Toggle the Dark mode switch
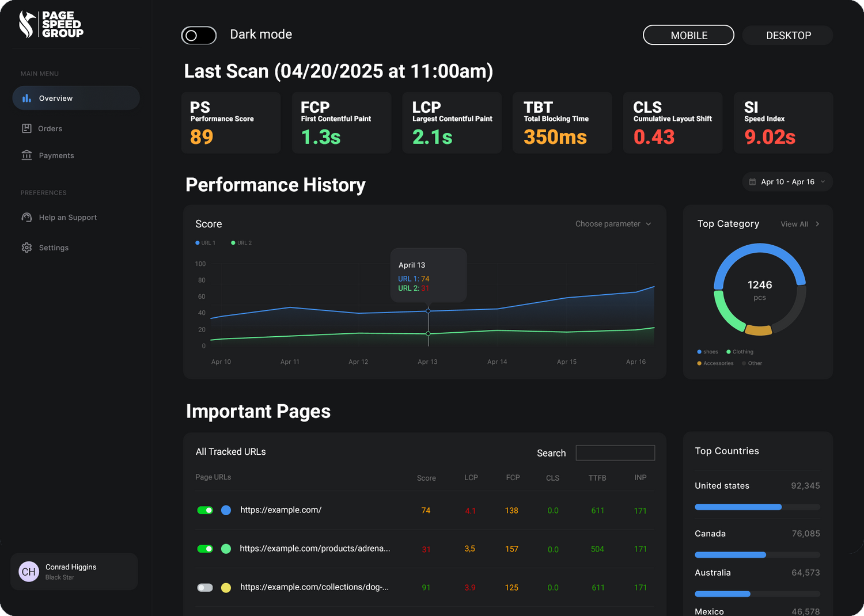This screenshot has height=616, width=864. click(x=199, y=35)
